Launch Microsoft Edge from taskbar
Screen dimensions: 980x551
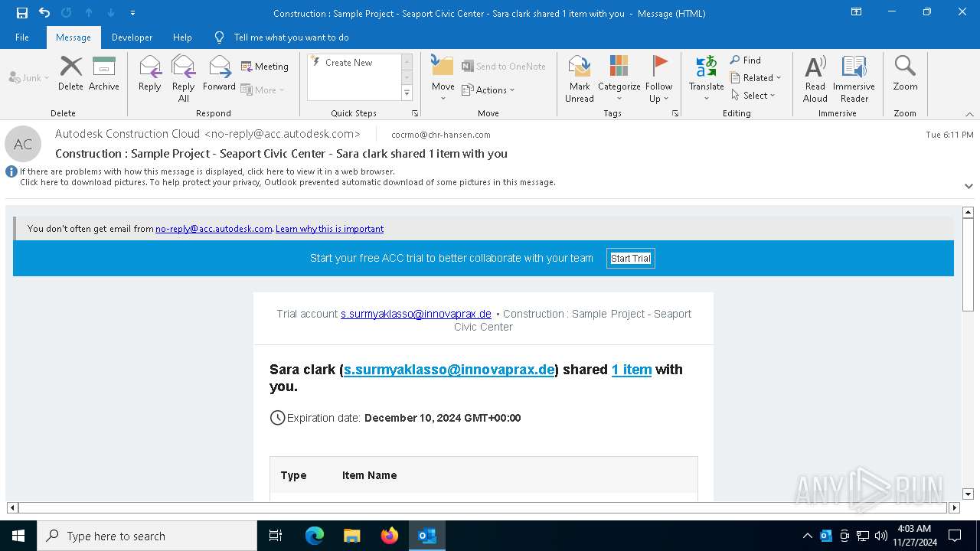pyautogui.click(x=315, y=536)
